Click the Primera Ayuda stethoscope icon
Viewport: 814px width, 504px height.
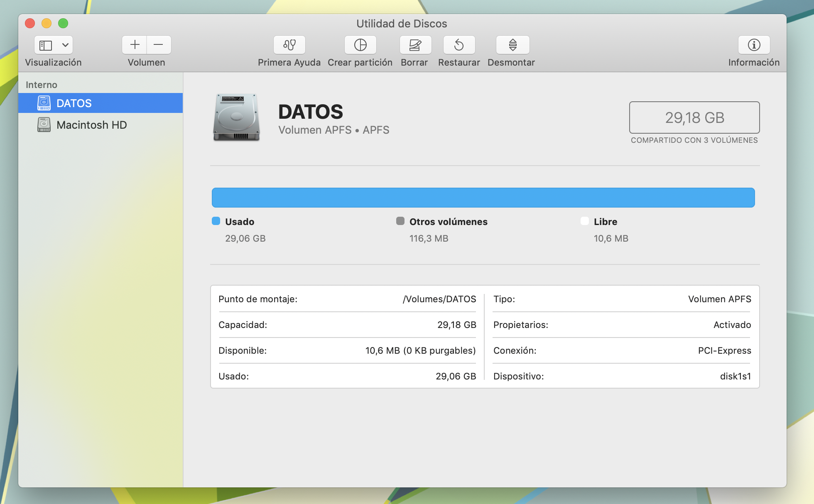tap(289, 45)
